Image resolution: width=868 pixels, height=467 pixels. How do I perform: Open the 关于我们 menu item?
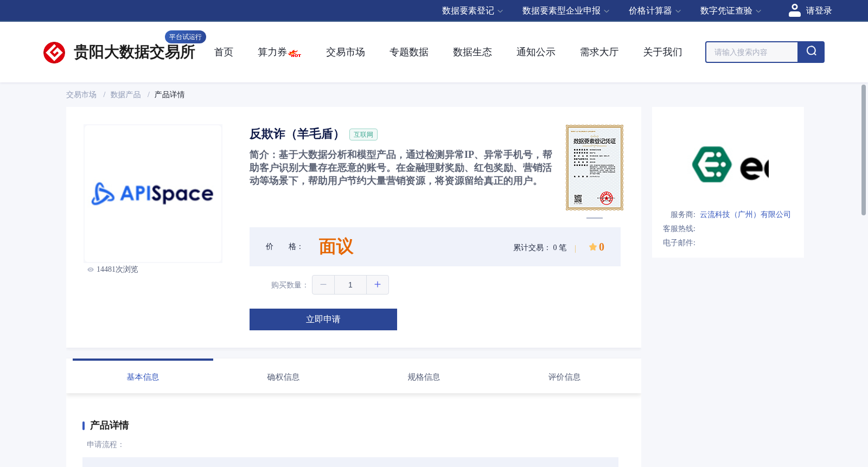pos(663,52)
